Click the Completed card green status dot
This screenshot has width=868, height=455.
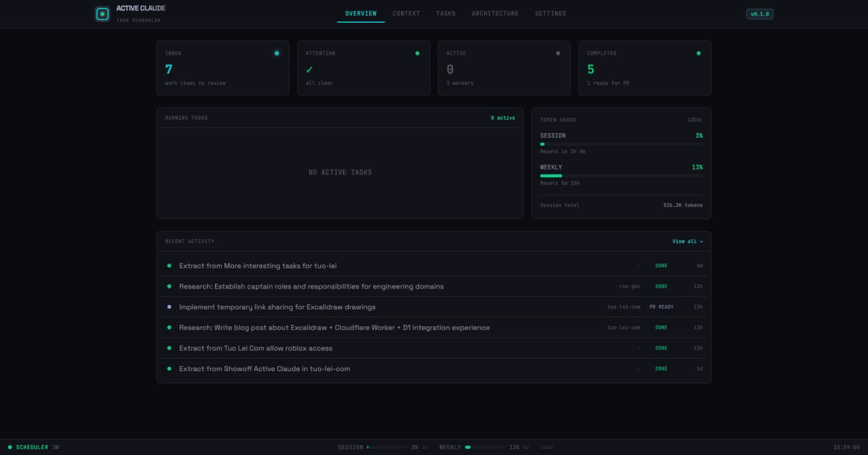tap(698, 53)
